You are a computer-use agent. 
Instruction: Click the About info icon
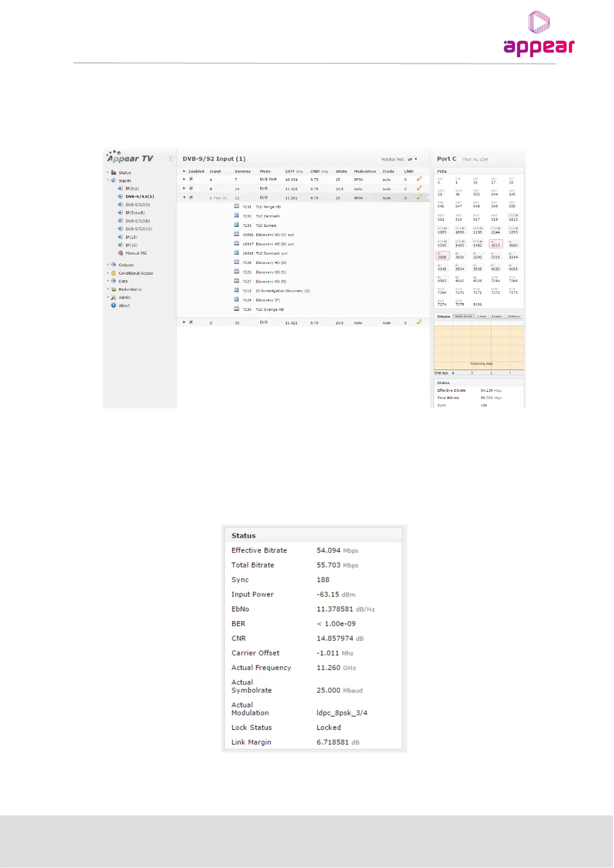(114, 305)
